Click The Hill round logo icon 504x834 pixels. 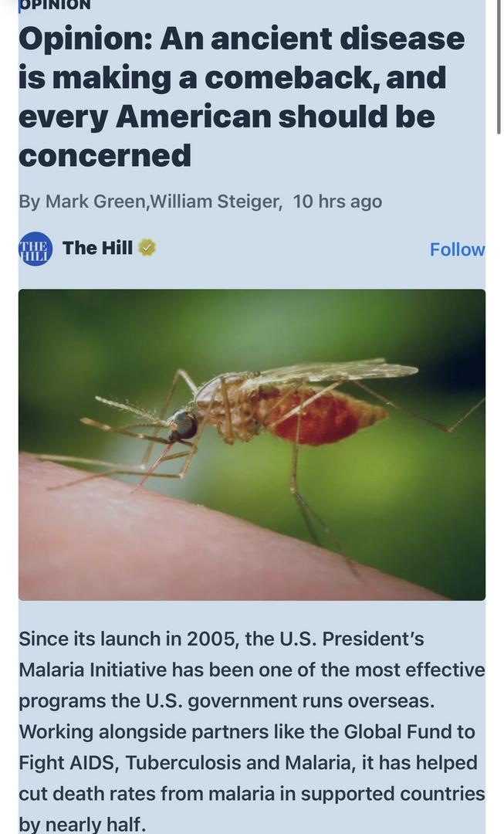[36, 249]
